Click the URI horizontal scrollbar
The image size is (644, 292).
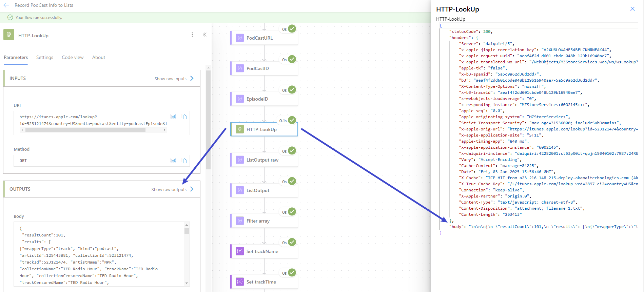pyautogui.click(x=85, y=130)
